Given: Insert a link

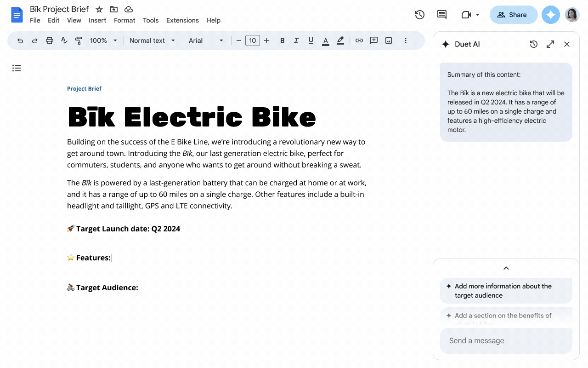Looking at the screenshot, I should pyautogui.click(x=359, y=40).
